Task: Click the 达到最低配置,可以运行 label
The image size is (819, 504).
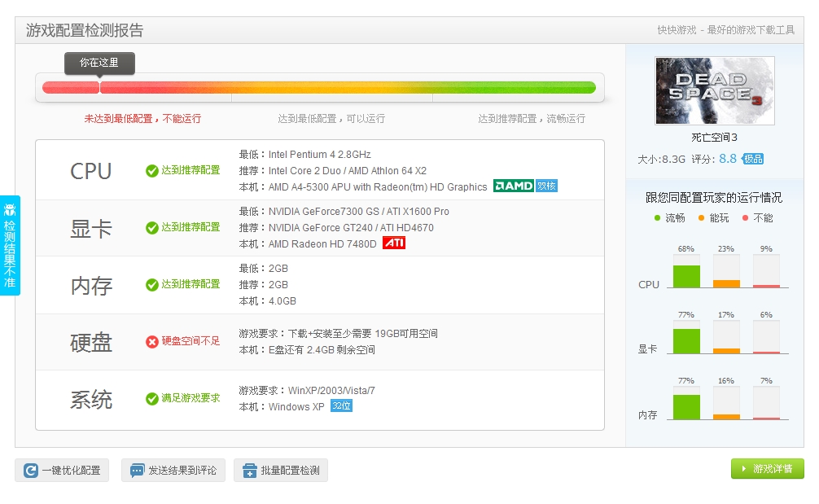Action: [331, 119]
